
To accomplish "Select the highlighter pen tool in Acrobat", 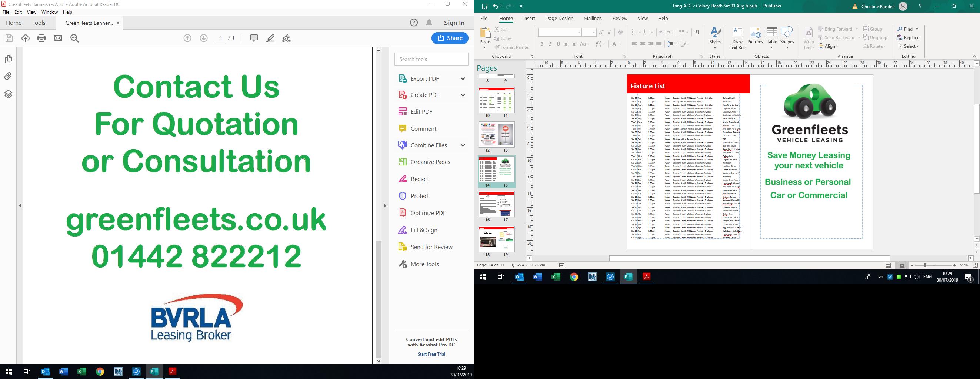I will [x=270, y=38].
